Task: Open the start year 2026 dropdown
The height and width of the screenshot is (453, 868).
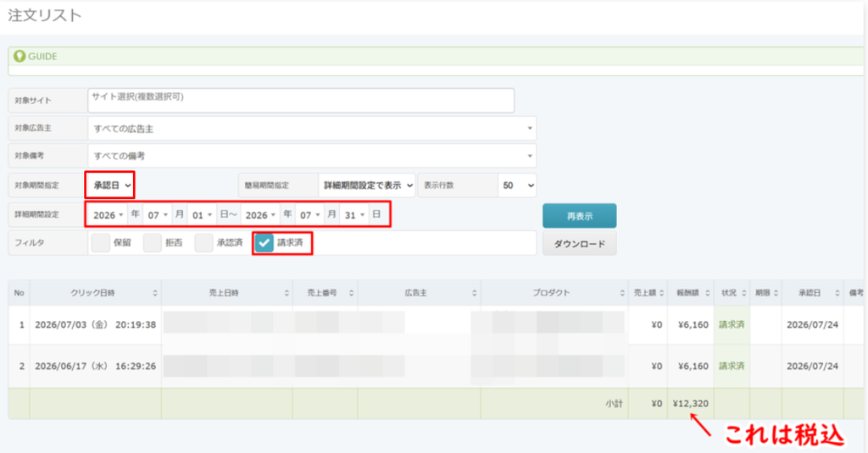Action: [108, 215]
